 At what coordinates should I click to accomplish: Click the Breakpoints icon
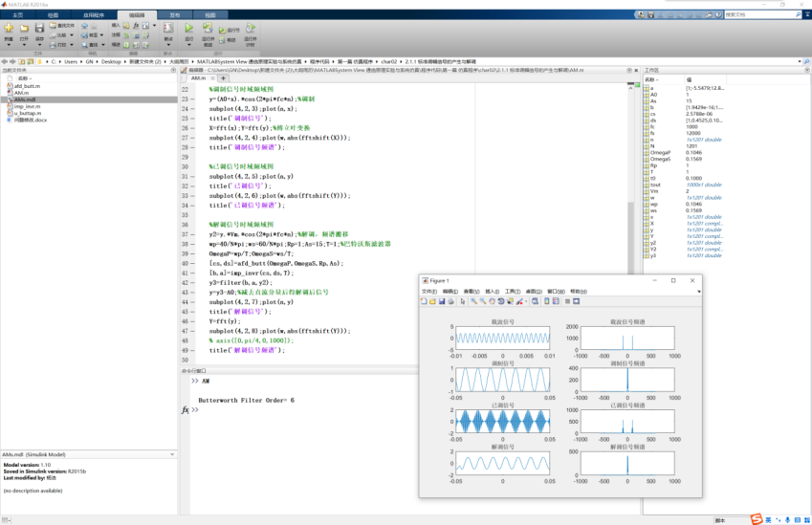[168, 28]
